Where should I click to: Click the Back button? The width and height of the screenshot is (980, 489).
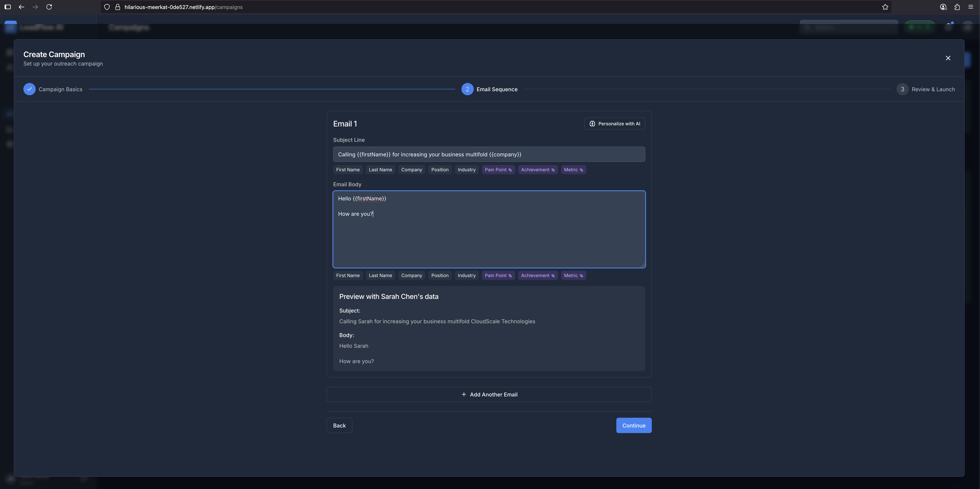tap(339, 426)
